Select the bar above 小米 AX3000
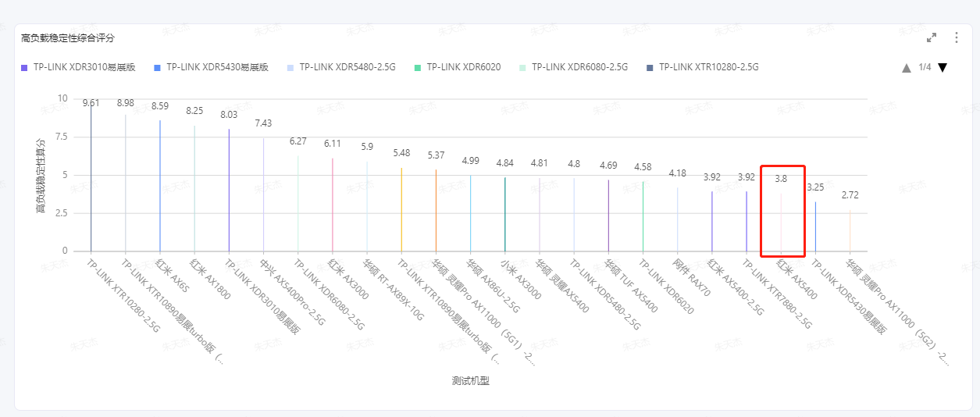 [x=504, y=214]
